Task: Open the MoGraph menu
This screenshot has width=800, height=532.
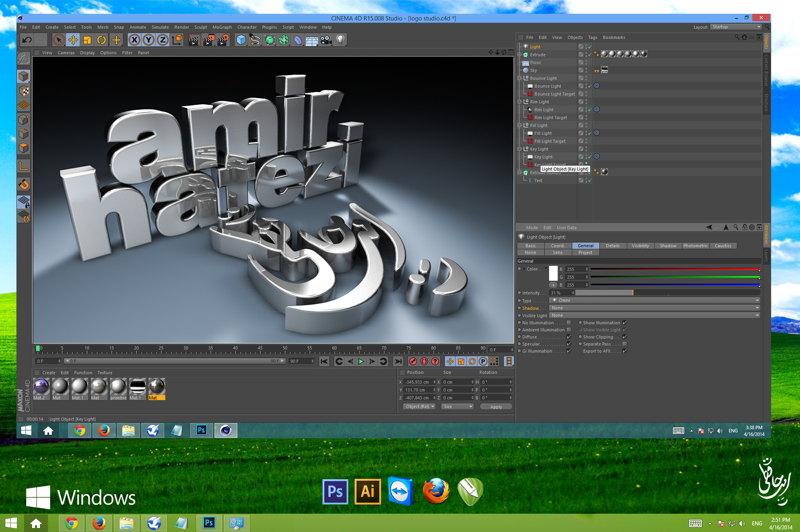Action: pos(222,27)
